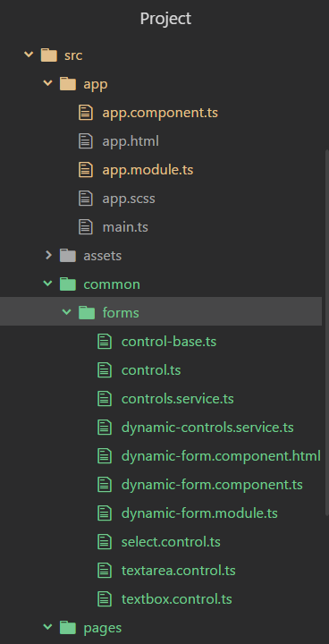The image size is (329, 644).
Task: Click the file icon next to app.module.ts
Action: 86,170
